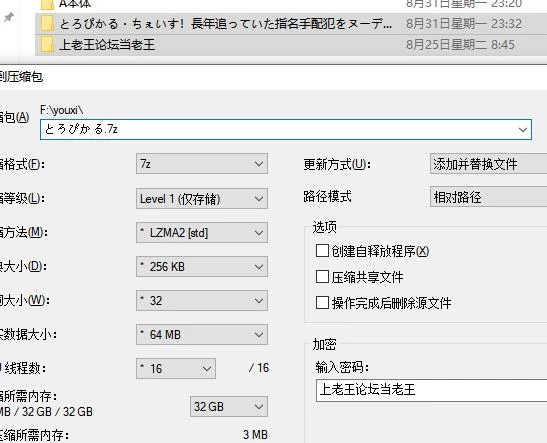Toggle 压缩共享文件 checkbox
547x443 pixels.
[x=322, y=277]
